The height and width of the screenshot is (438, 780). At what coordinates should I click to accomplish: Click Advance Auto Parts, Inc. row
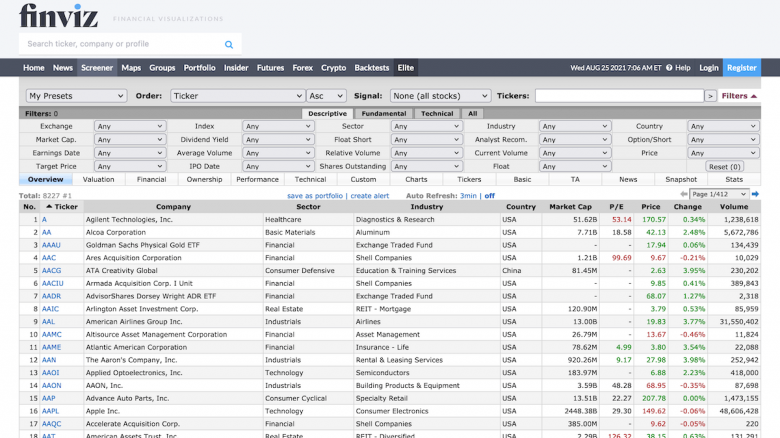pos(390,399)
